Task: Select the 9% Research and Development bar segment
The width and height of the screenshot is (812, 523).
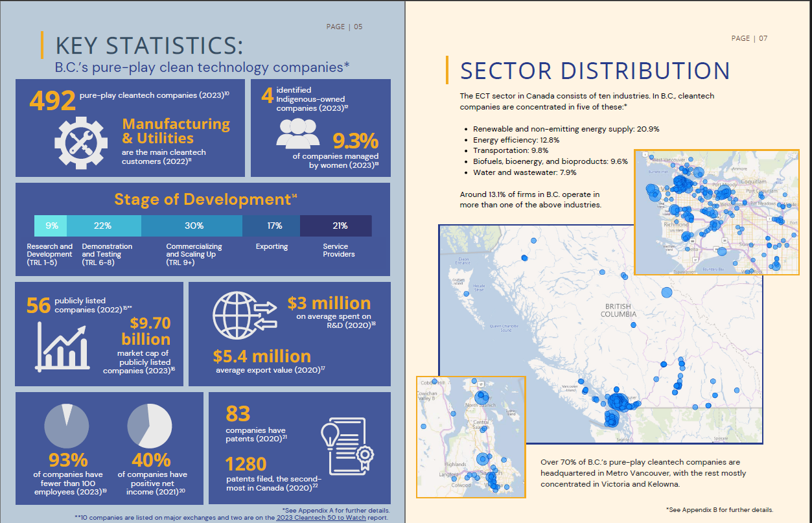Action: 51,226
